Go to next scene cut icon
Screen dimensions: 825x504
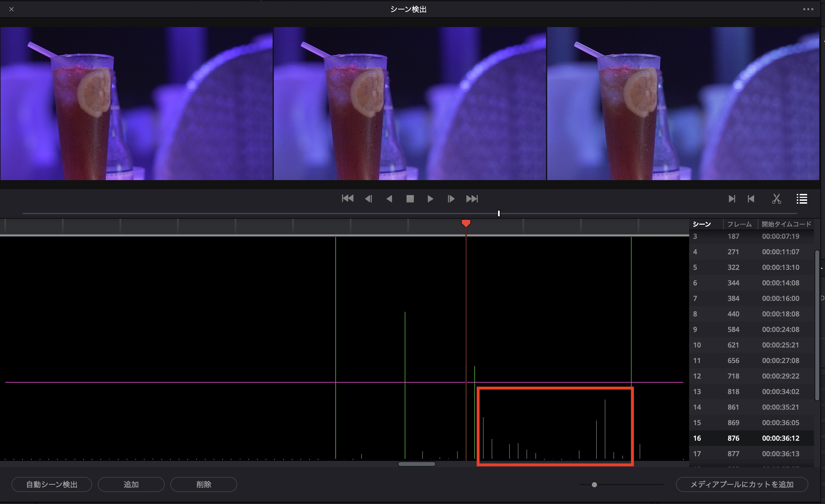tap(731, 199)
